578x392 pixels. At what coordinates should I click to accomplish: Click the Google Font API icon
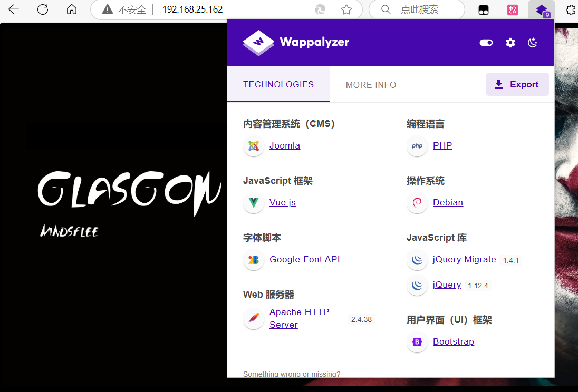click(254, 260)
